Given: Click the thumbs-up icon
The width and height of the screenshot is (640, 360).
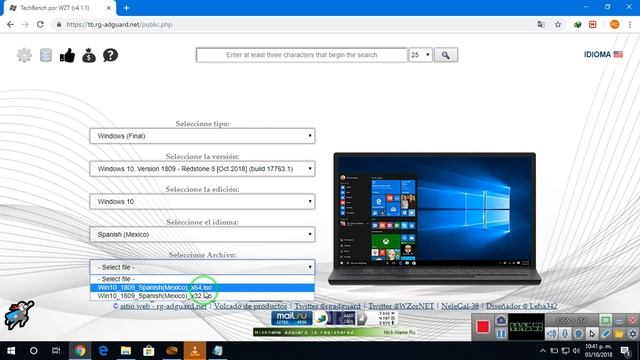Looking at the screenshot, I should coord(67,55).
